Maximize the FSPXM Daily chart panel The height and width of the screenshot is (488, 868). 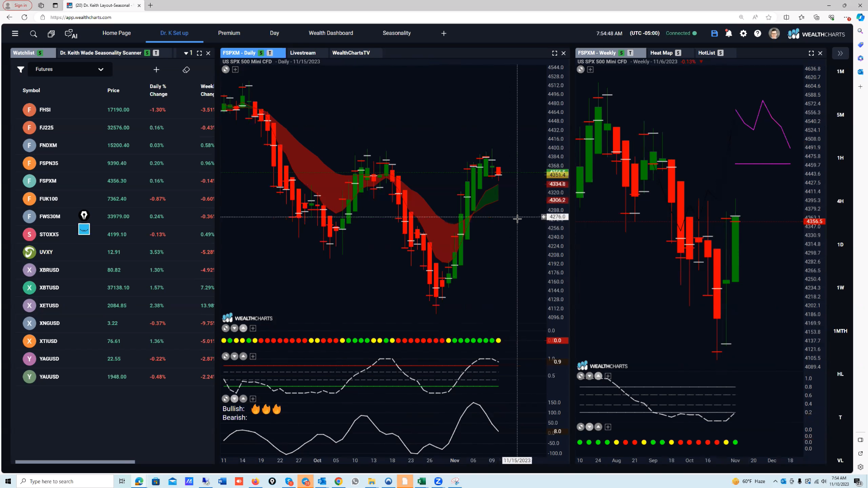point(555,53)
